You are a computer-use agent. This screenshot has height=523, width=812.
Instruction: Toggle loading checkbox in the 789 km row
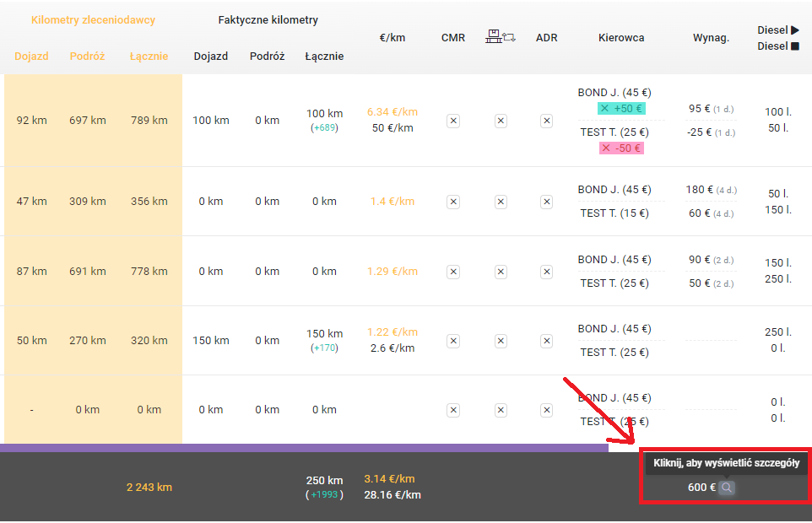point(501,121)
